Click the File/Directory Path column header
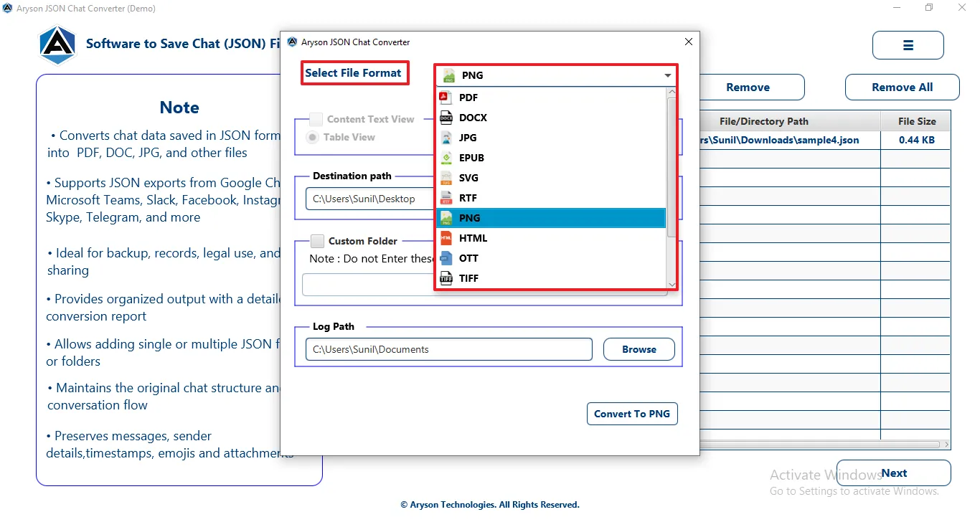 click(x=790, y=121)
